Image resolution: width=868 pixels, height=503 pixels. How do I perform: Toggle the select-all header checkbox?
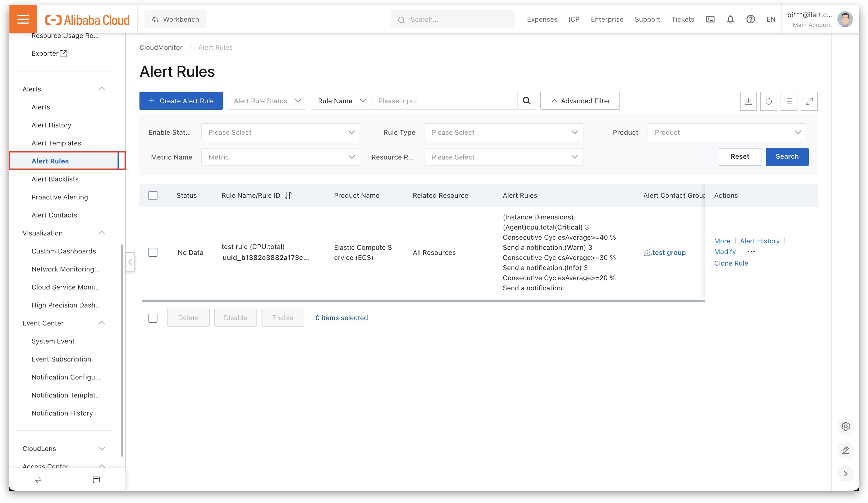pyautogui.click(x=153, y=195)
